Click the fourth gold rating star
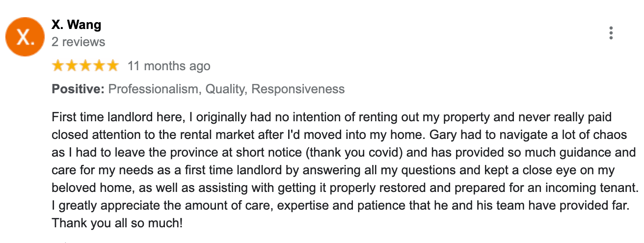This screenshot has height=243, width=644. click(99, 66)
